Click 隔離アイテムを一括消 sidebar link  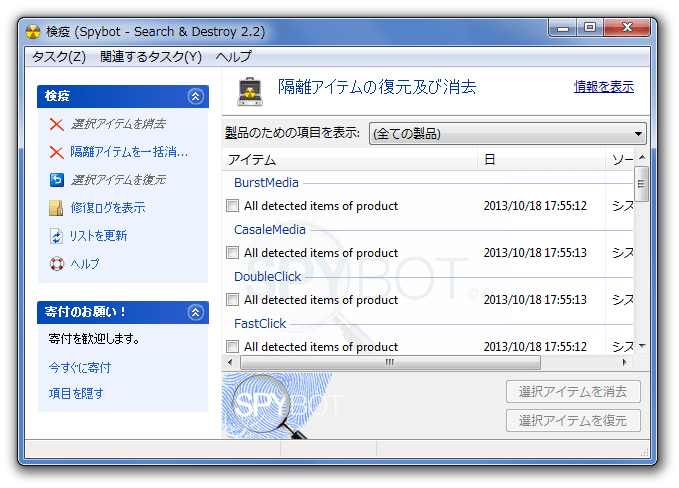click(129, 152)
